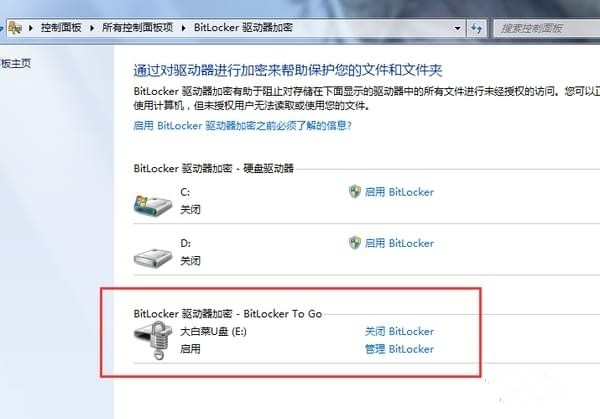Open the address bar history dropdown arrow
The width and height of the screenshot is (600, 419).
(457, 28)
